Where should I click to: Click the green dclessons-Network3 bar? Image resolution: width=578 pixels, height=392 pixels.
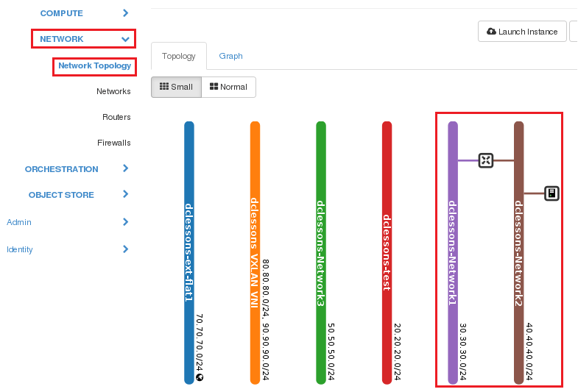(x=321, y=253)
